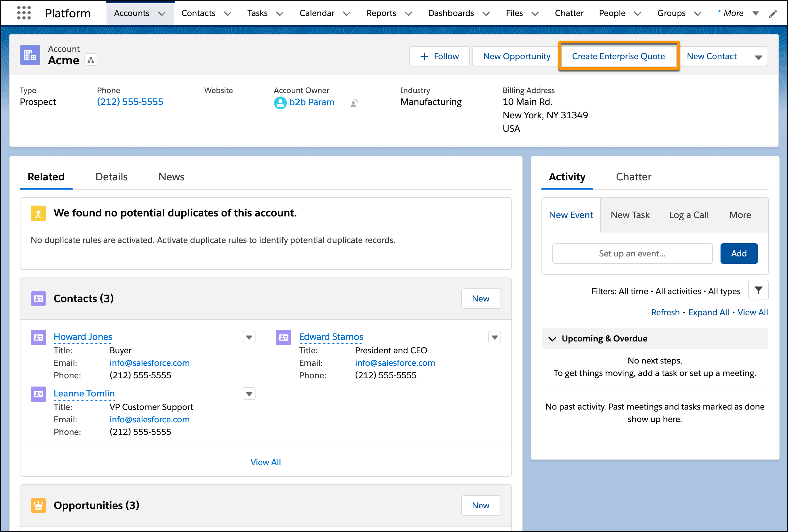Open the App Launcher grid icon
This screenshot has height=532, width=788.
[24, 13]
